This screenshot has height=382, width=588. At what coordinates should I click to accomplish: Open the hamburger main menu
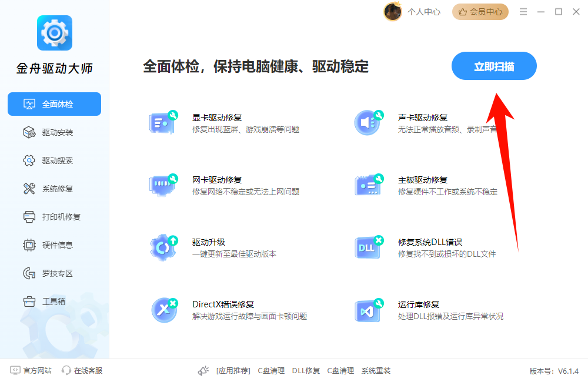point(523,12)
